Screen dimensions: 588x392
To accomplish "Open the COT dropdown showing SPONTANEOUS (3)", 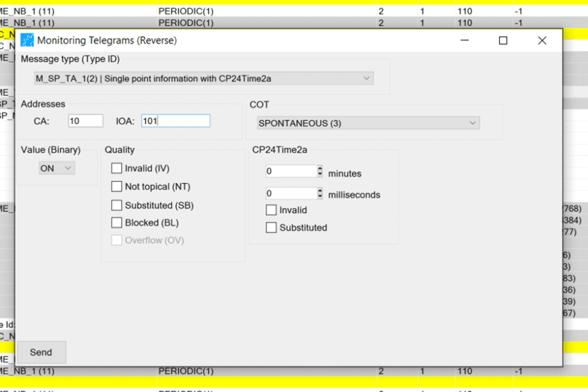I will pos(368,122).
